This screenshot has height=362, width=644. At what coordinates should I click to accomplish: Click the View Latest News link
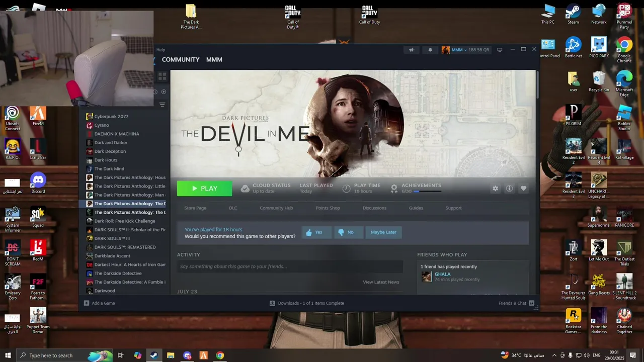(381, 282)
